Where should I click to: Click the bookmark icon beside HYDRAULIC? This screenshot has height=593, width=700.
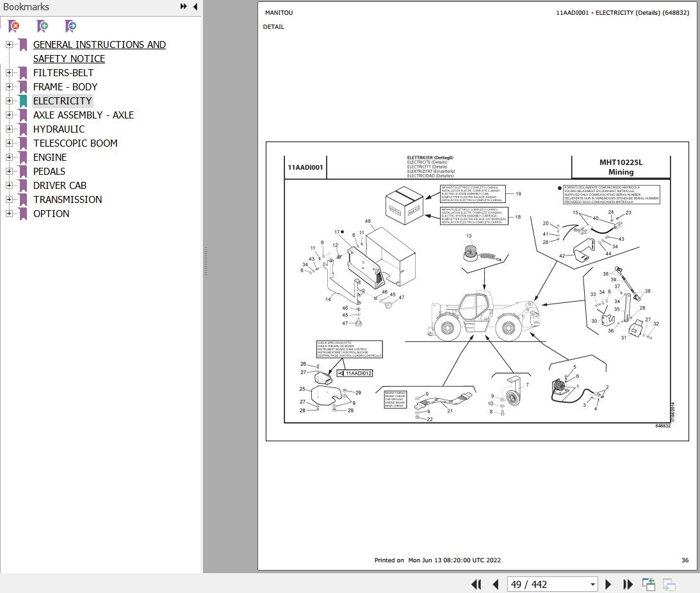pyautogui.click(x=23, y=129)
